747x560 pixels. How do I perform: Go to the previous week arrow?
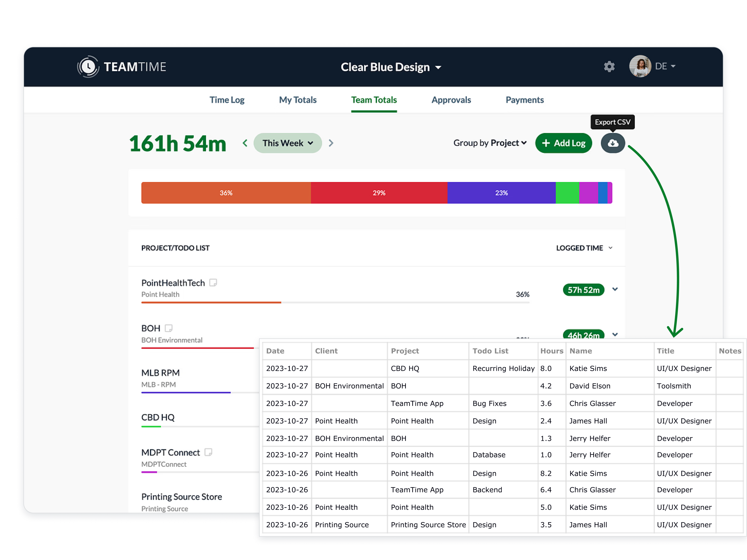(245, 143)
